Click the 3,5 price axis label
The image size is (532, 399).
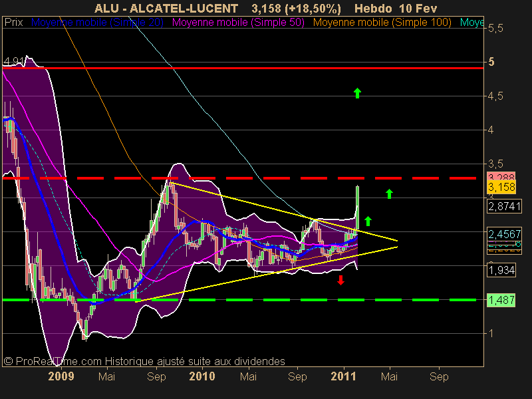click(x=495, y=164)
